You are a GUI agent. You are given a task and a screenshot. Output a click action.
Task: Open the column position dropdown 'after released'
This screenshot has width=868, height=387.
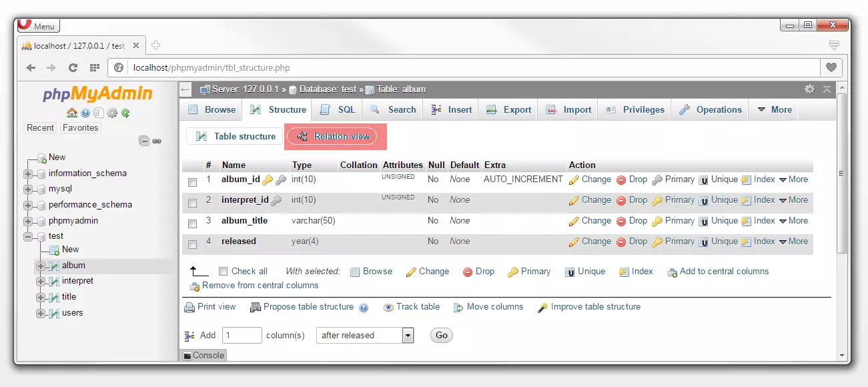[365, 336]
